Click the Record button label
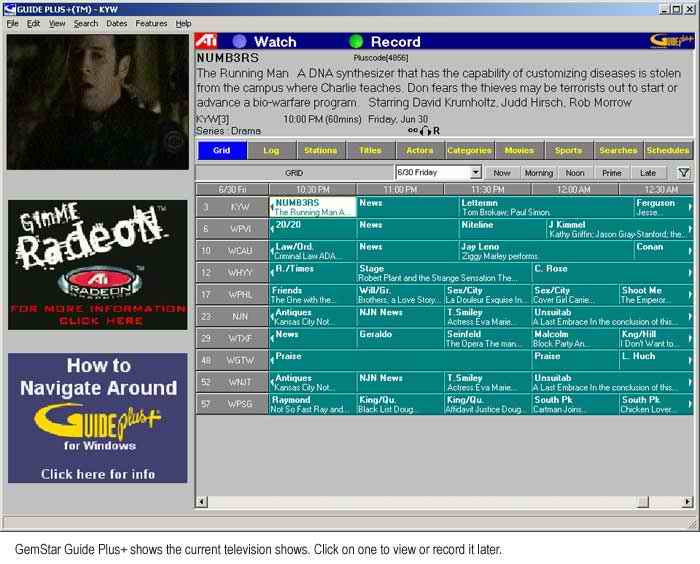The height and width of the screenshot is (564, 700). click(x=396, y=42)
